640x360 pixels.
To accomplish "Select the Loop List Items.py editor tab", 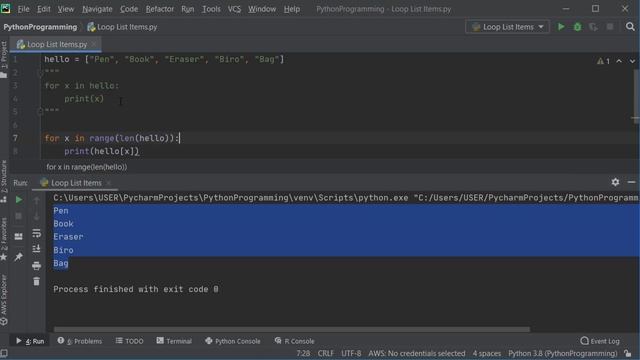I will coord(55,44).
